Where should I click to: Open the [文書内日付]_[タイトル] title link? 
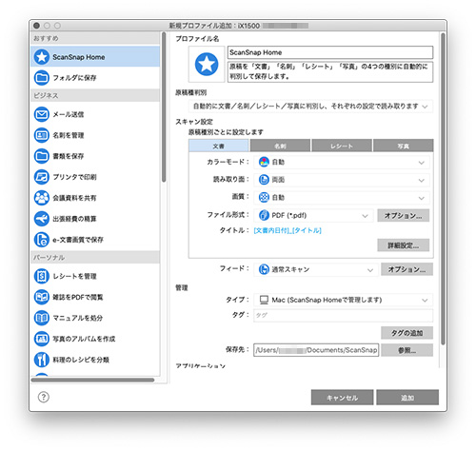[x=288, y=230]
